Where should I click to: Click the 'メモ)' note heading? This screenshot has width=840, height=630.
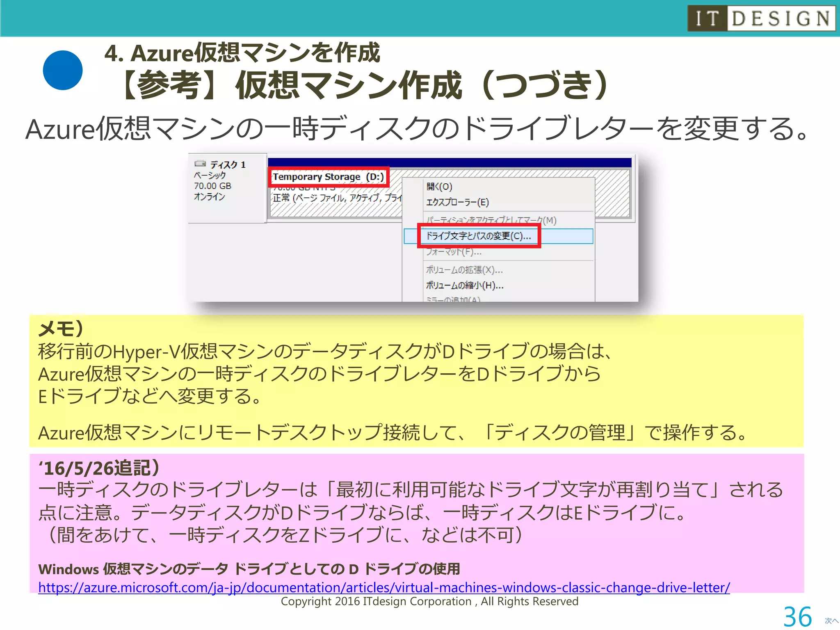tap(61, 329)
